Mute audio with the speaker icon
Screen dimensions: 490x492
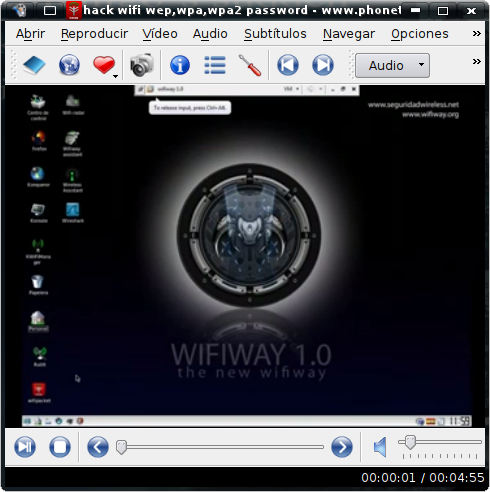tap(380, 447)
